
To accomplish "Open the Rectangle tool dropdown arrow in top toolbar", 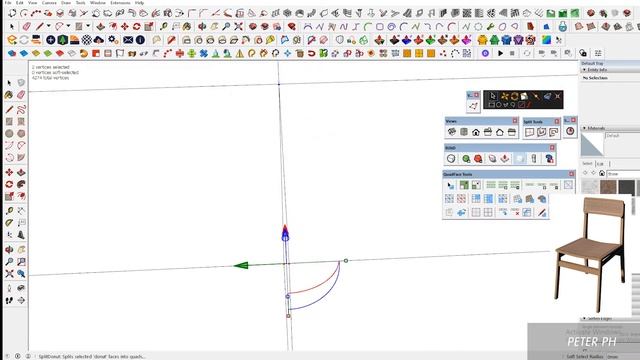I will pos(88,26).
